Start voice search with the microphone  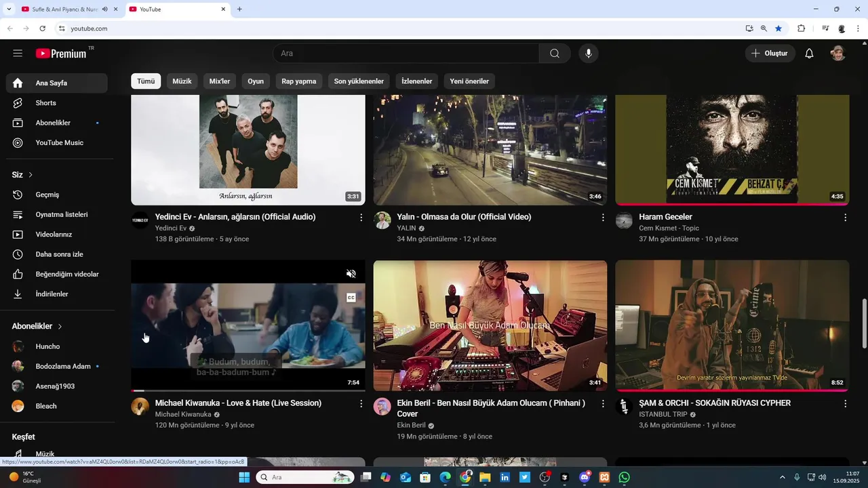click(589, 54)
